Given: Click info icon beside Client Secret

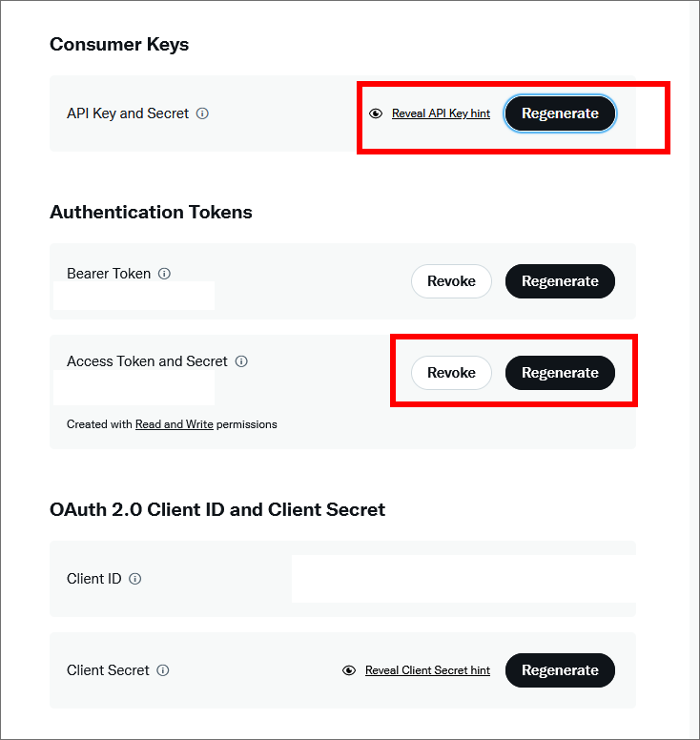Looking at the screenshot, I should click(x=163, y=670).
